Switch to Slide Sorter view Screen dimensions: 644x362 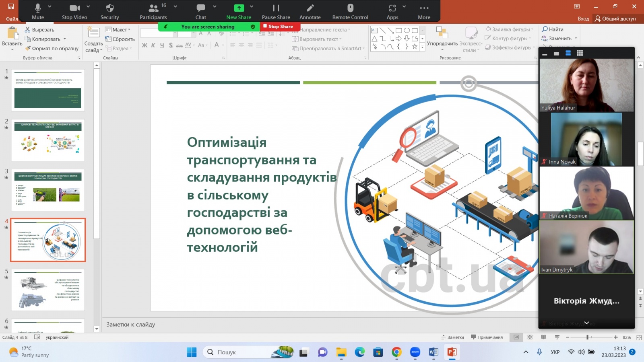click(x=530, y=337)
